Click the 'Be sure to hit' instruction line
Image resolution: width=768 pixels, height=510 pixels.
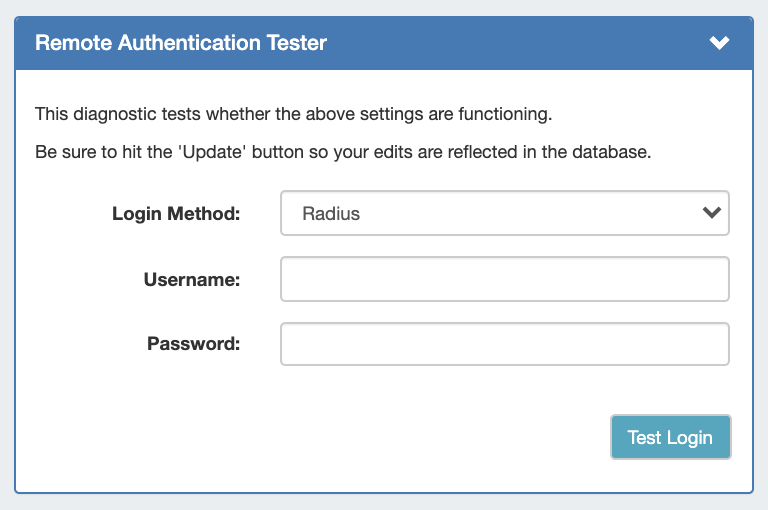[x=343, y=153]
